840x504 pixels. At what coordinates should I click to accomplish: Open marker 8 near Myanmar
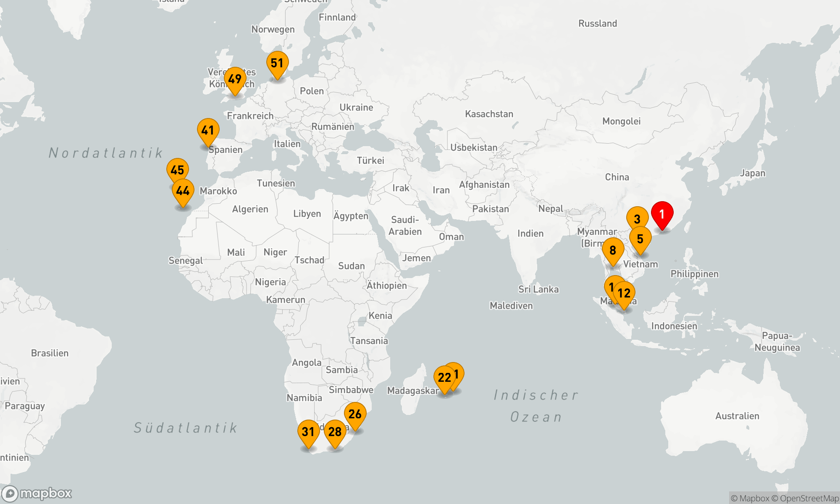613,250
